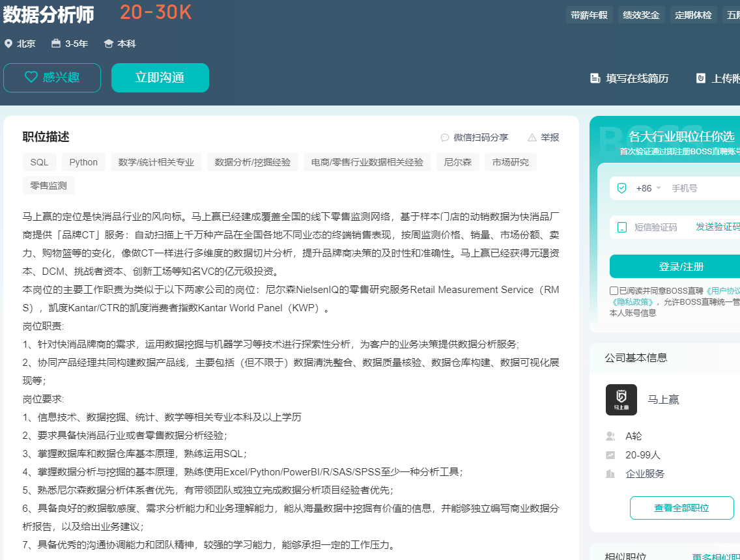The height and width of the screenshot is (560, 740).
Task: Click the 数据分析/挖掘经验 tag
Action: tap(253, 162)
